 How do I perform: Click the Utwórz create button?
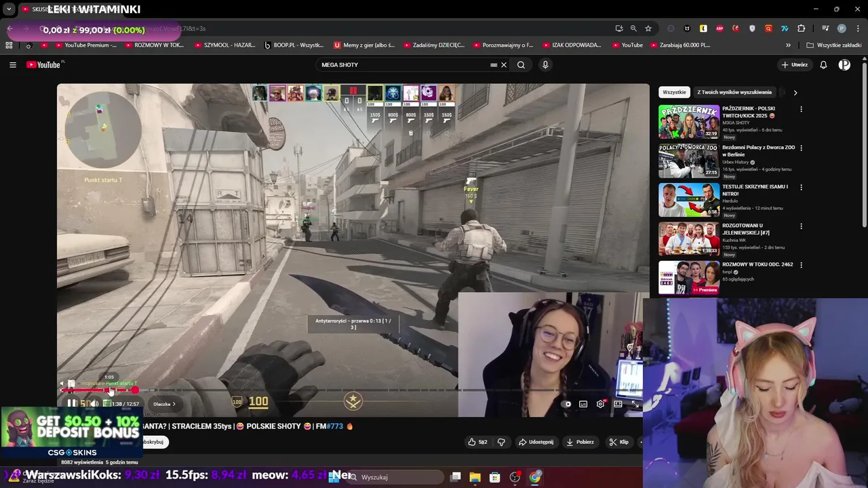click(x=794, y=65)
